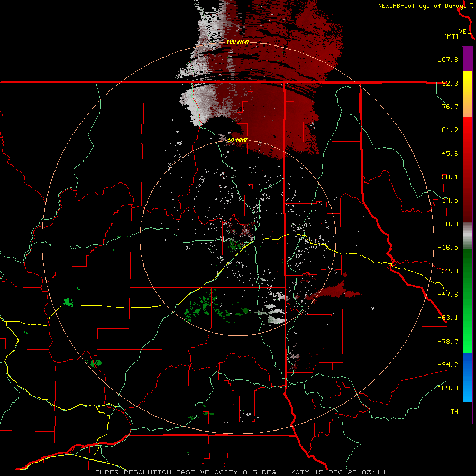
Task: Pick the red segment of velocity color bar
Action: click(x=467, y=169)
